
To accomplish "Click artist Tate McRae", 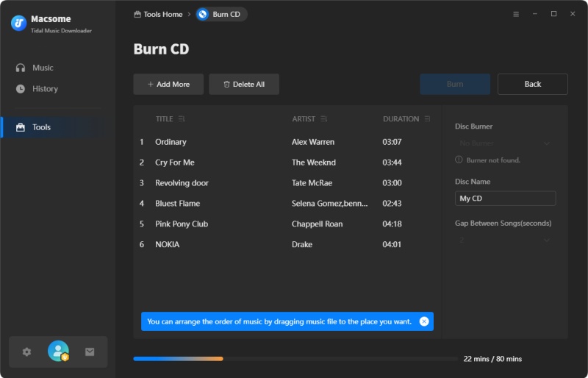I will pyautogui.click(x=312, y=183).
